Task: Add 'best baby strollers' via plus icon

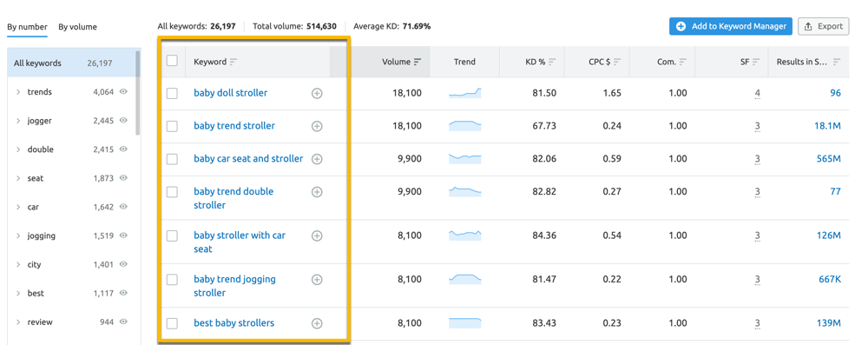Action: (x=317, y=323)
